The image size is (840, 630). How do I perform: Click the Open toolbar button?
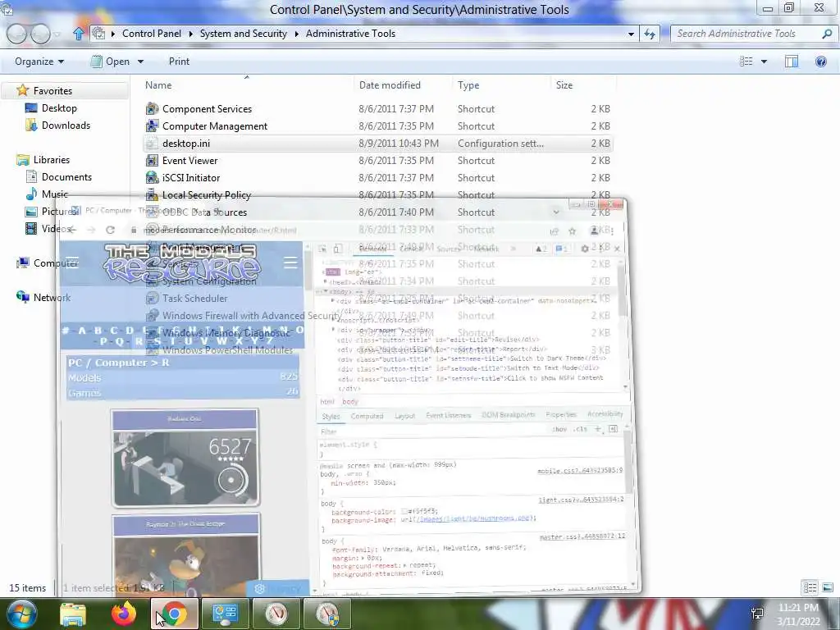(111, 62)
